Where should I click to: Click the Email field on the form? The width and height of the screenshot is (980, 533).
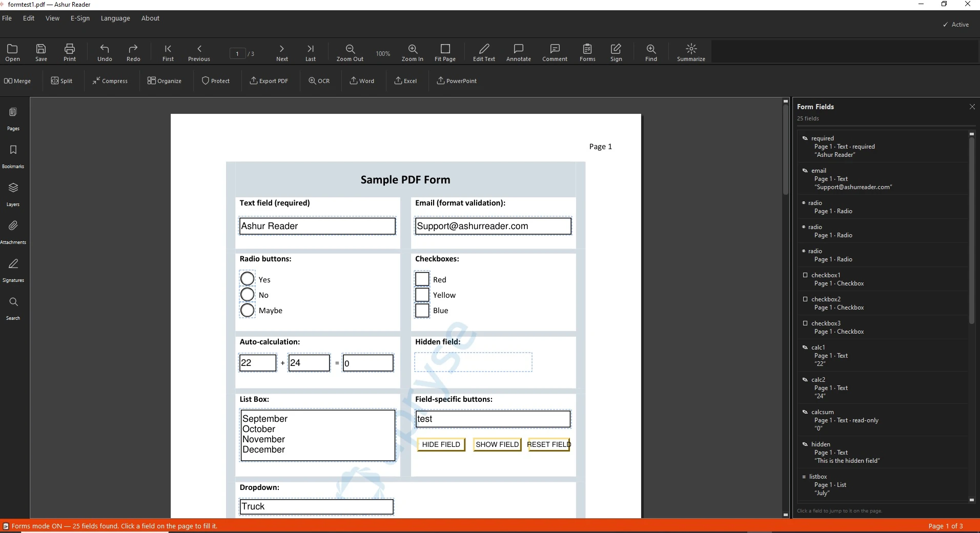(x=493, y=226)
